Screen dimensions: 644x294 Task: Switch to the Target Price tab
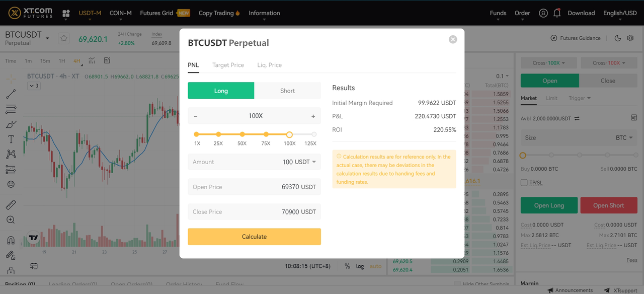(x=228, y=65)
